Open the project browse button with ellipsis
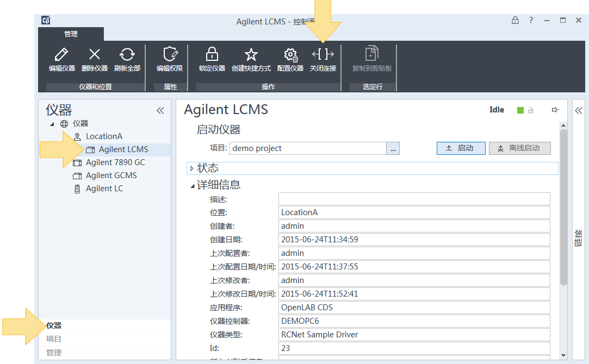Viewport: 589px width, 364px height. [x=393, y=148]
